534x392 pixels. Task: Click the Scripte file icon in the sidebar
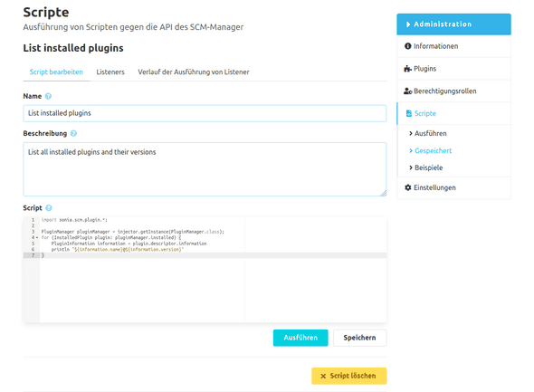pos(409,113)
